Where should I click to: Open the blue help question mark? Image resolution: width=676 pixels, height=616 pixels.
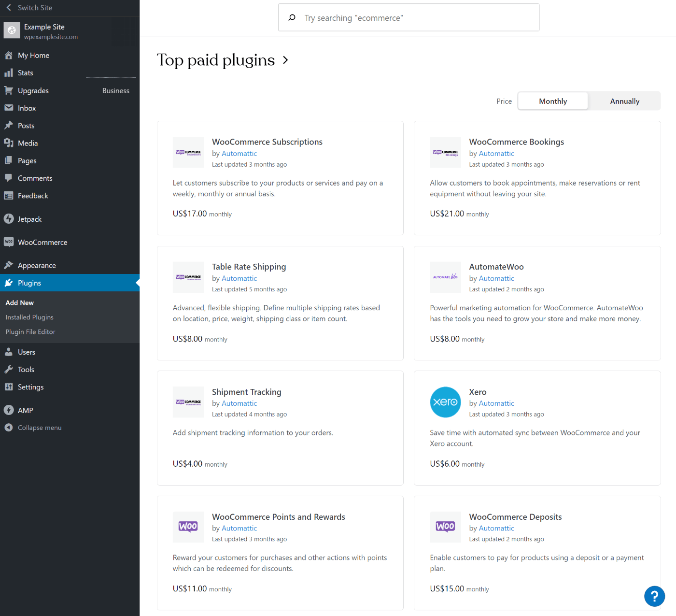[x=655, y=596]
